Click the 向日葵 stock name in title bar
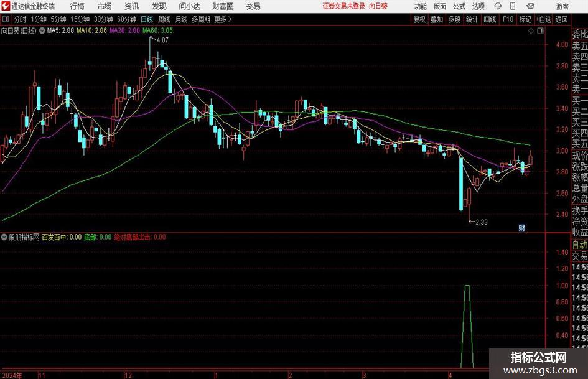Screen dimensions: 588x379 pyautogui.click(x=378, y=6)
